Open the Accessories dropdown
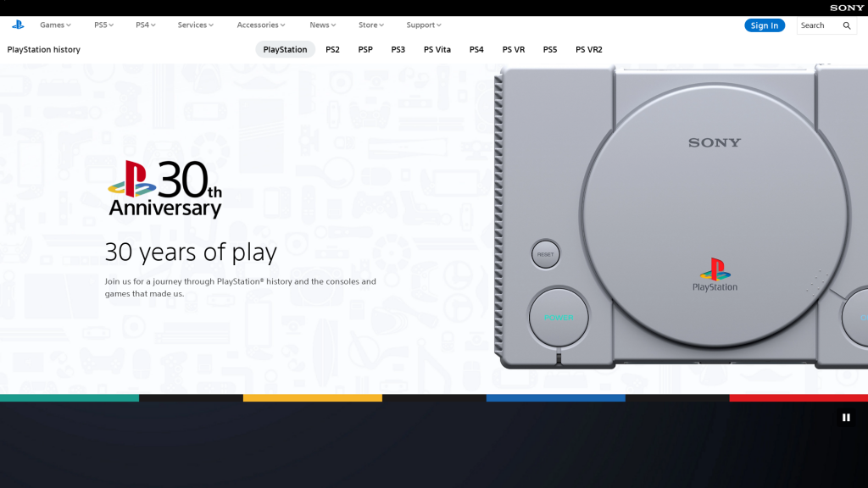This screenshot has height=488, width=868. click(261, 25)
